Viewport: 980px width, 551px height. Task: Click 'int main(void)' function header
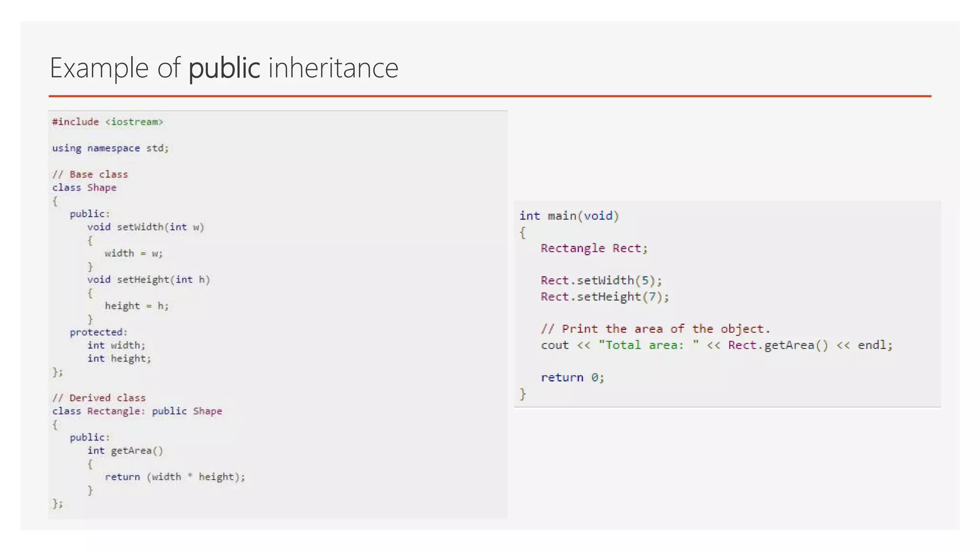(x=569, y=216)
